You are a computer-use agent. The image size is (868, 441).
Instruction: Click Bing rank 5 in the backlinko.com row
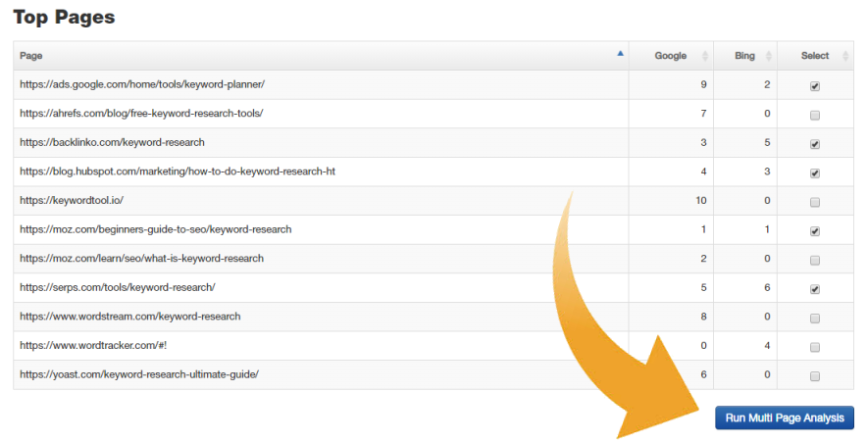click(x=767, y=142)
